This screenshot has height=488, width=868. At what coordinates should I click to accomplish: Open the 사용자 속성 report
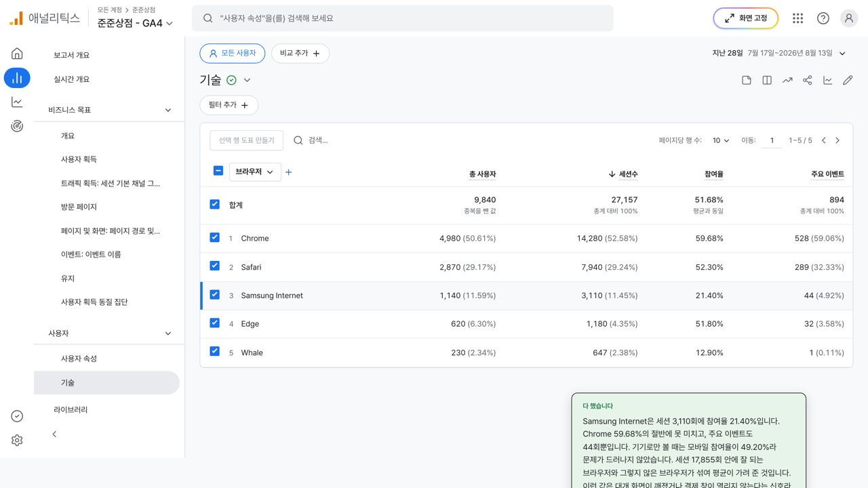tap(79, 359)
